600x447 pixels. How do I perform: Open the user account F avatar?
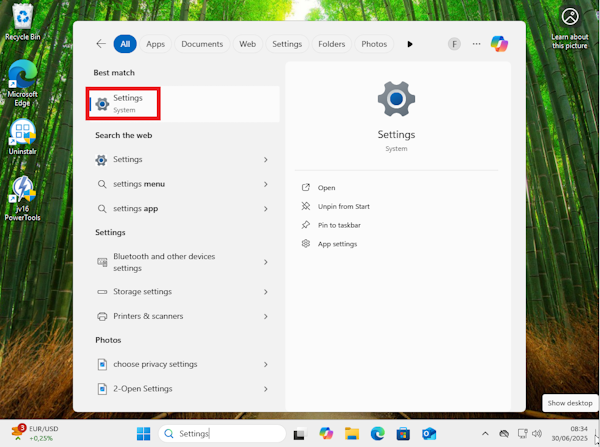point(454,44)
